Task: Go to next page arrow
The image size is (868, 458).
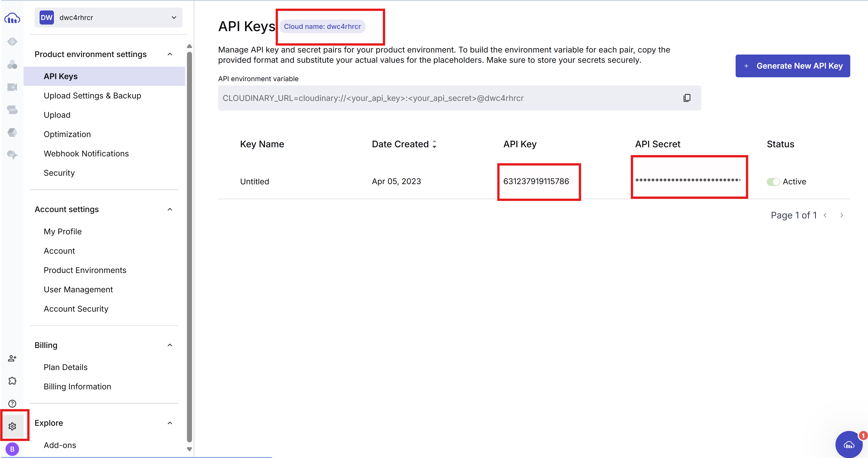Action: 842,215
